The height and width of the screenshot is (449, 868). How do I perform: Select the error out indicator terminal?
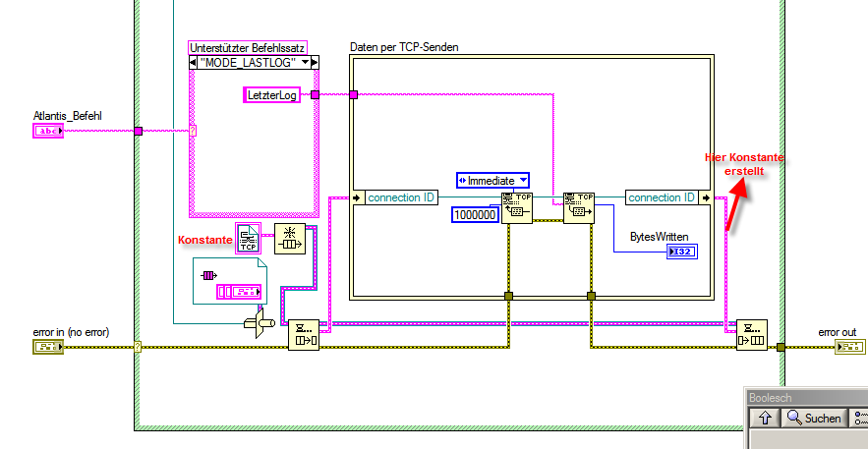[x=849, y=347]
